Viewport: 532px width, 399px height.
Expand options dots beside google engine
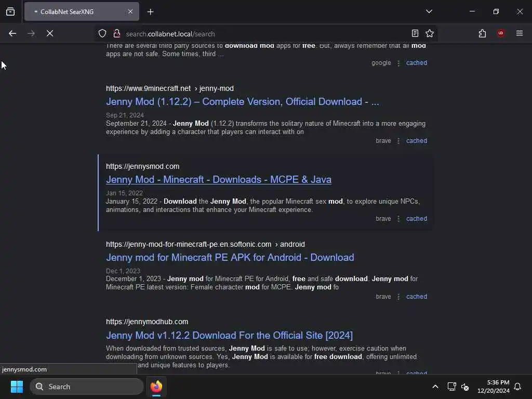coord(398,63)
